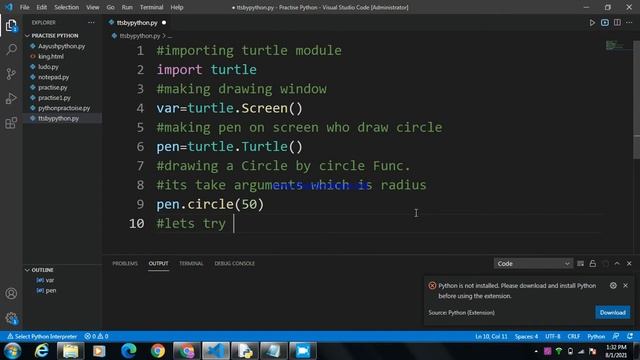Open the Go menu
Image resolution: width=640 pixels, height=360 pixels.
point(110,7)
